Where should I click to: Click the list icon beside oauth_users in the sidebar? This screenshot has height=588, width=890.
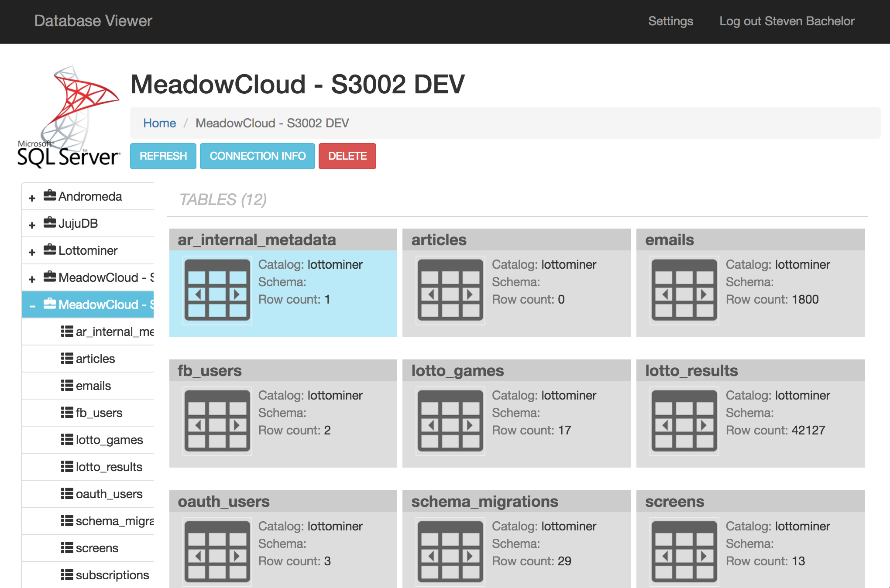point(67,494)
